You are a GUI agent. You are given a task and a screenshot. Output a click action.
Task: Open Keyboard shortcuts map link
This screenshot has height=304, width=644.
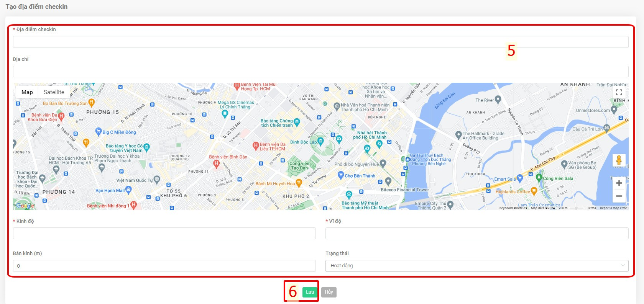click(x=513, y=208)
